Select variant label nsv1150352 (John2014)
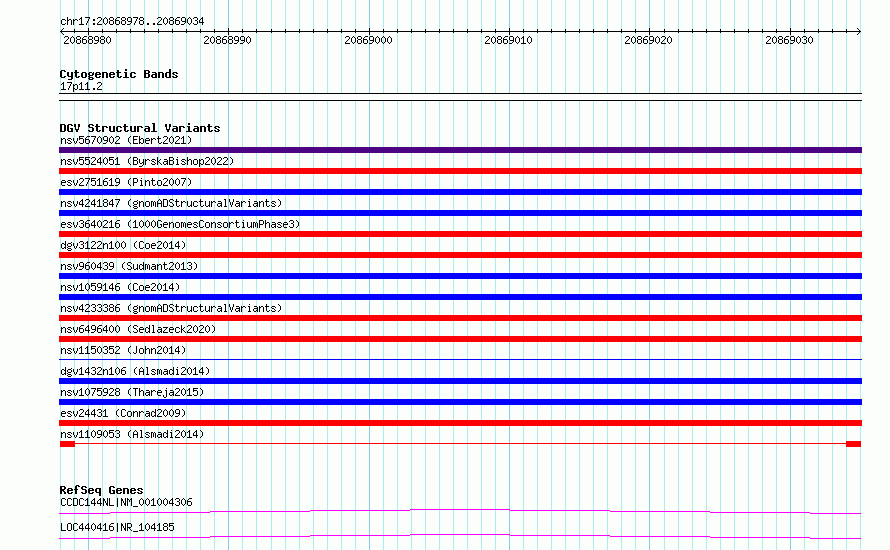This screenshot has width=890, height=550. (x=123, y=350)
